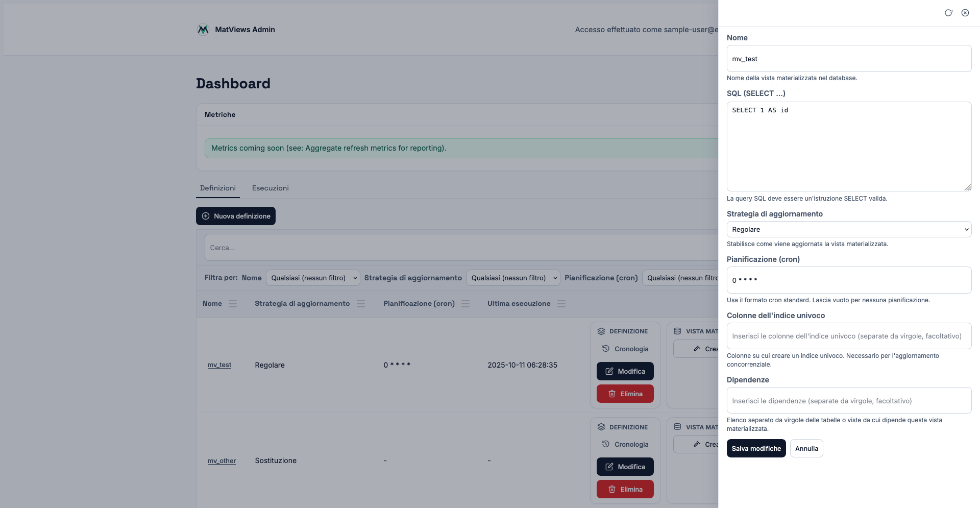Open the Strategia di aggiornamento column menu icon
Image resolution: width=980 pixels, height=508 pixels.
361,304
